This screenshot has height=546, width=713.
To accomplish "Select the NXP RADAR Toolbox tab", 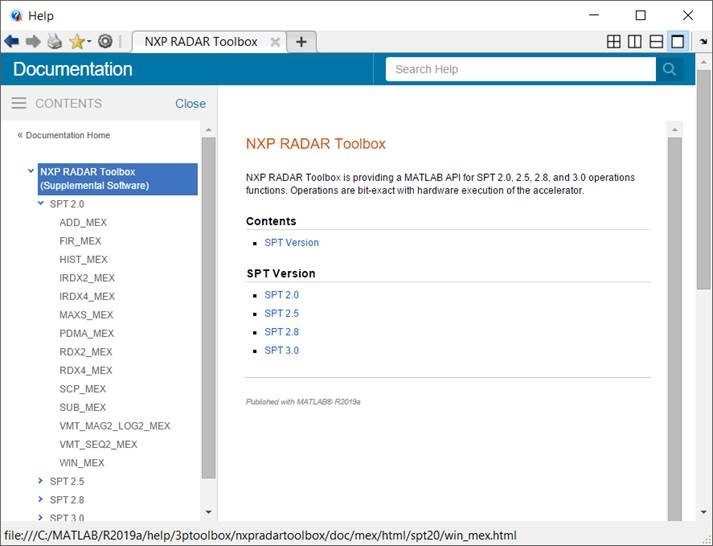I will (x=201, y=42).
